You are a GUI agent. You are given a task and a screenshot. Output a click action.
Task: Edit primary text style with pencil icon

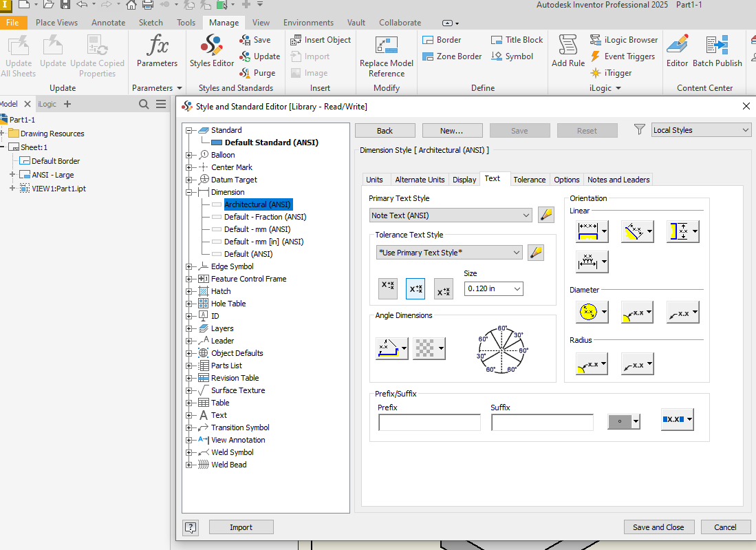(546, 215)
